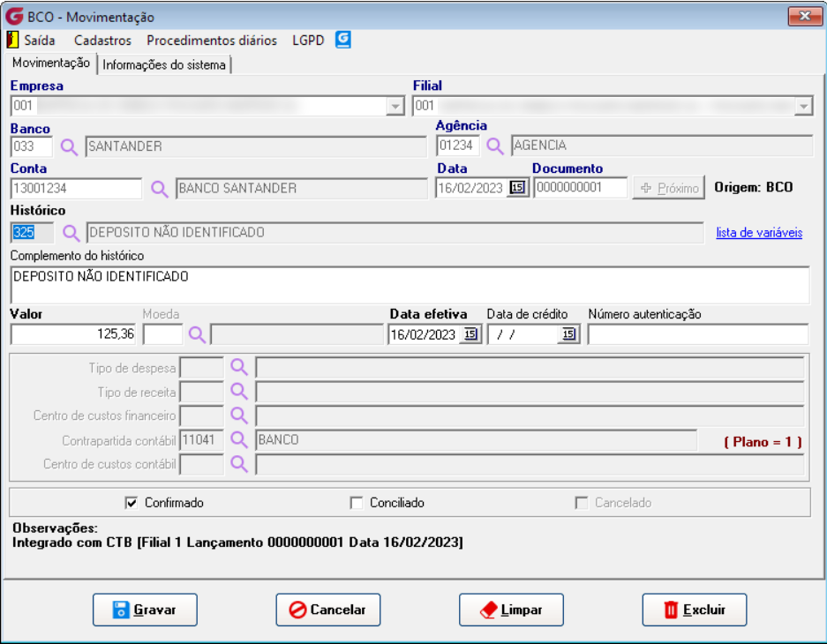Screen dimensions: 827x644
Task: Click the Gravar button
Action: 145,610
